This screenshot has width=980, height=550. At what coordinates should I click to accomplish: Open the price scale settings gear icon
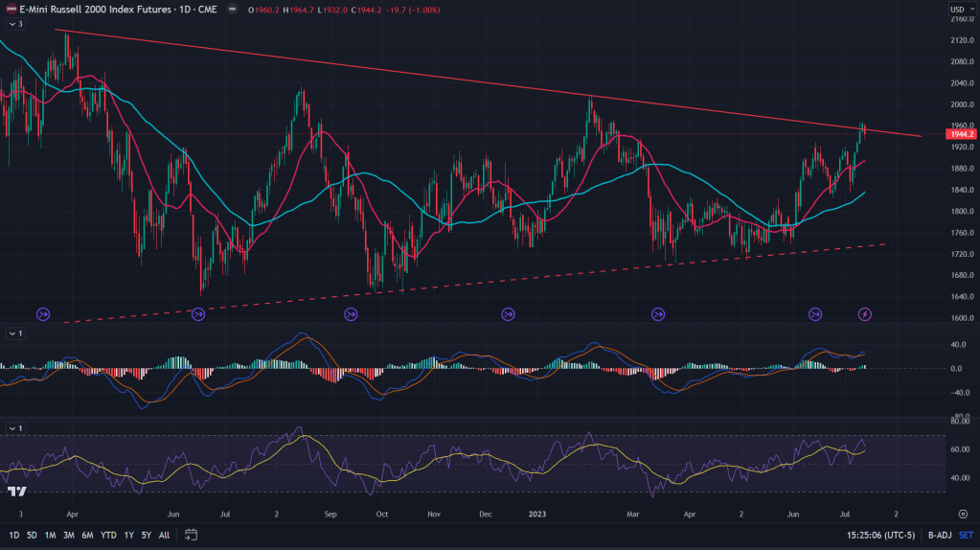[x=962, y=514]
